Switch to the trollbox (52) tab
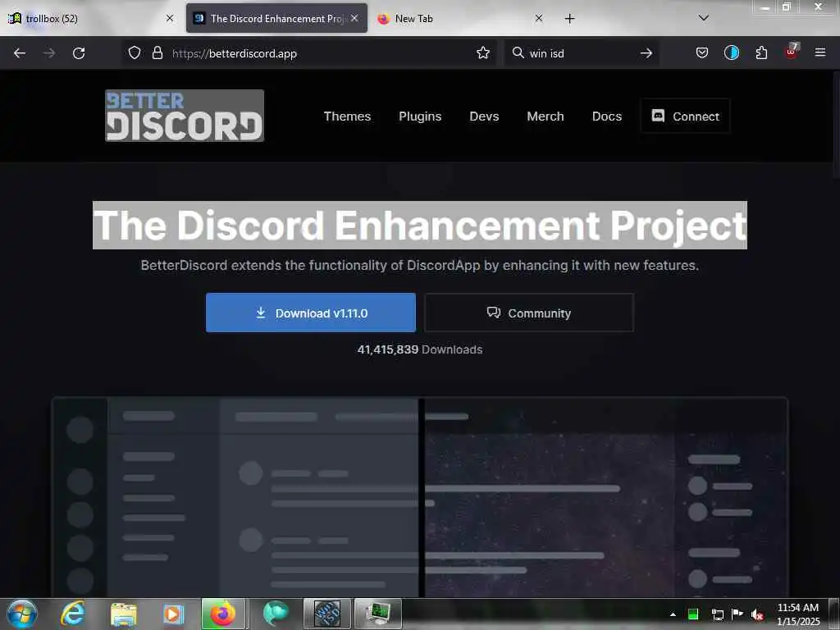Screen dimensions: 840x630 (x=91, y=19)
